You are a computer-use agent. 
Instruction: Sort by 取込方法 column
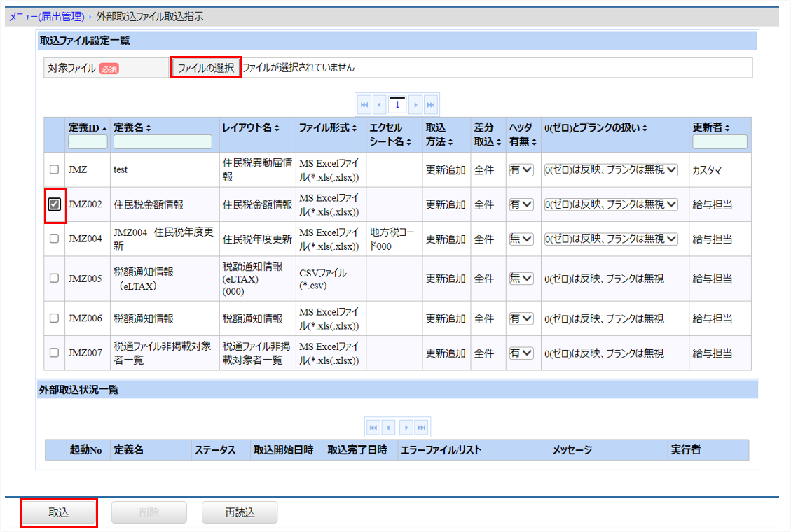pyautogui.click(x=439, y=134)
